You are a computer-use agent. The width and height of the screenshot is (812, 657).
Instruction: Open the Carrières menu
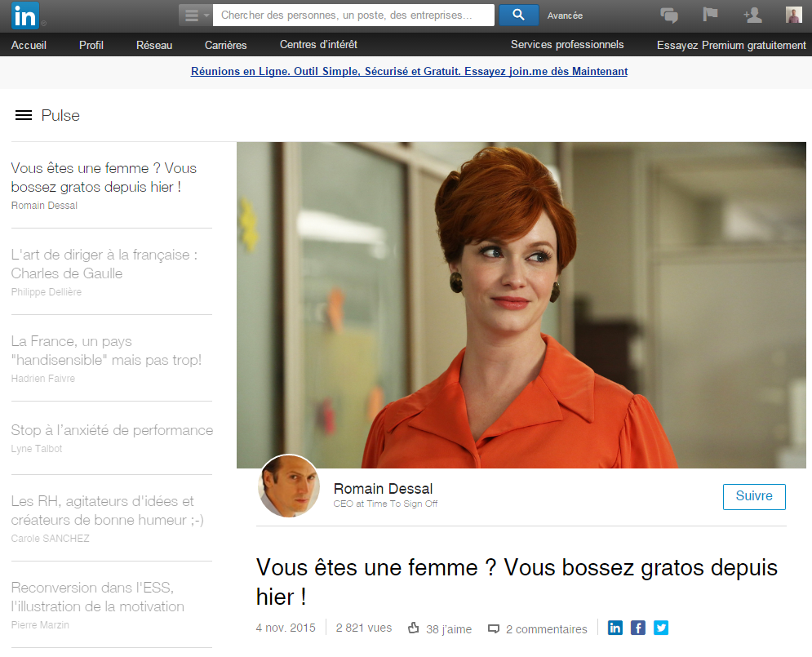tap(226, 45)
